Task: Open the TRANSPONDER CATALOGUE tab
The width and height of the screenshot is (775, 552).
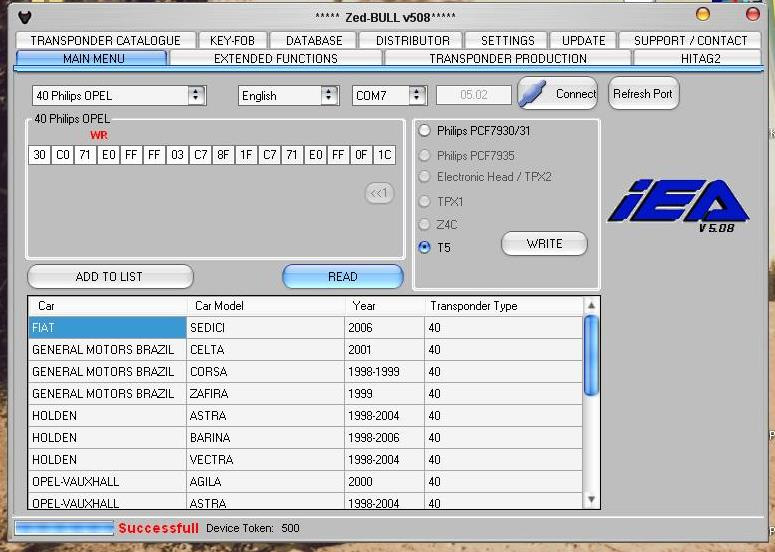Action: click(x=105, y=41)
